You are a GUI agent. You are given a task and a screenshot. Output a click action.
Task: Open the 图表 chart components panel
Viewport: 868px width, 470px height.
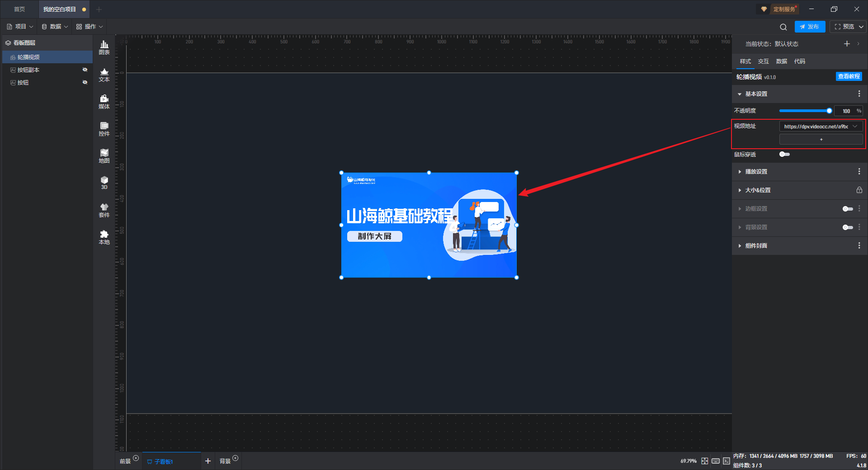(104, 47)
